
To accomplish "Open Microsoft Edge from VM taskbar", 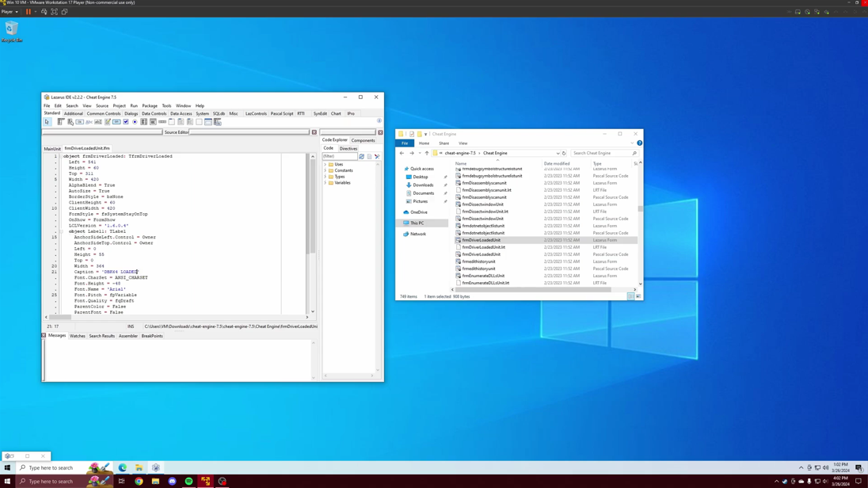I will [122, 468].
